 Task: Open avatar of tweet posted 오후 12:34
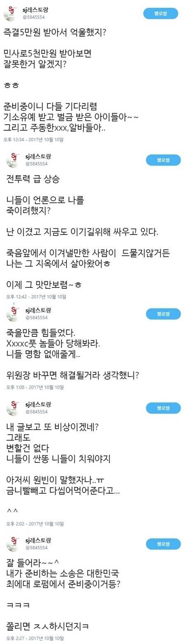[x=11, y=13]
